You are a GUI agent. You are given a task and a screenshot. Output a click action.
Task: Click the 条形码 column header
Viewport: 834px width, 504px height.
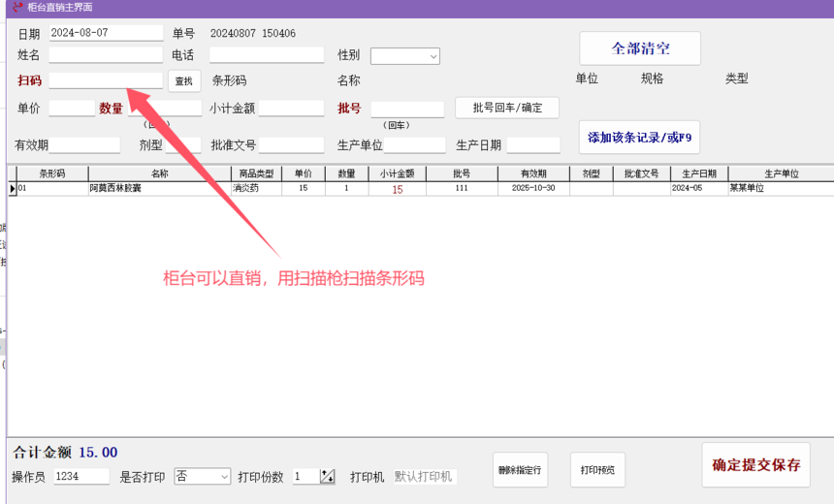[52, 173]
